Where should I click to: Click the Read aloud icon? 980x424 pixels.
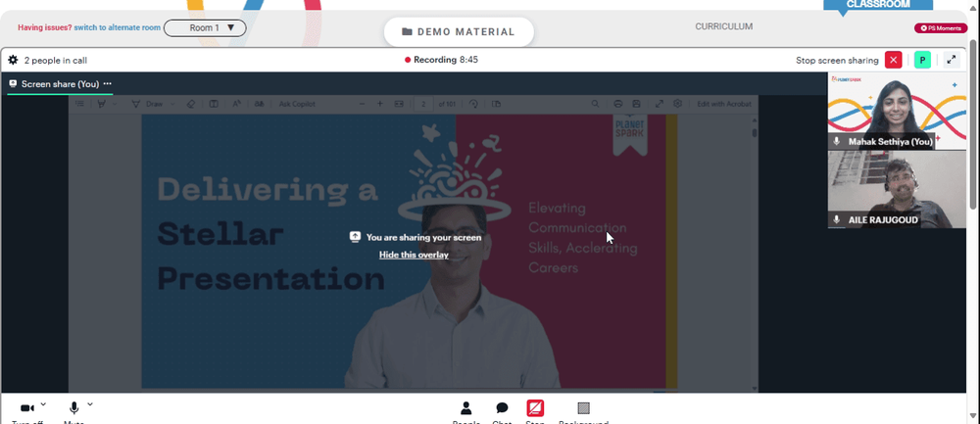(237, 104)
